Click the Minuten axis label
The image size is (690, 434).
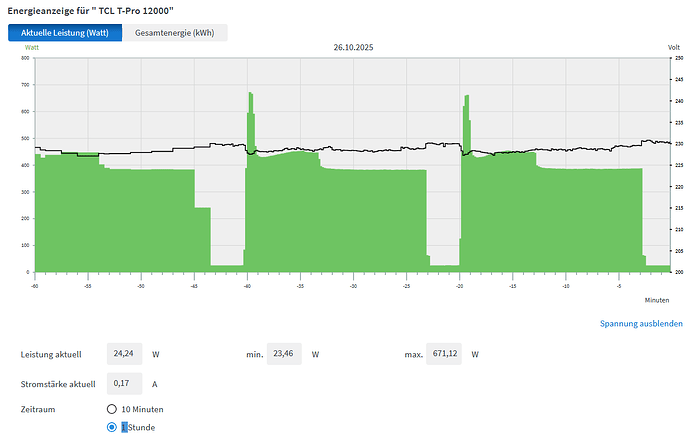coord(656,299)
